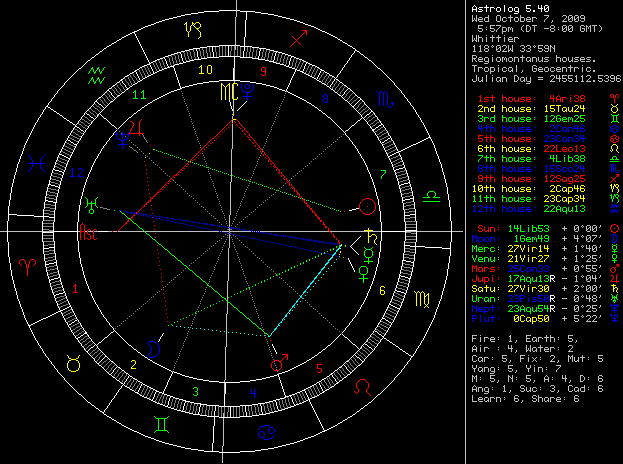Image resolution: width=623 pixels, height=464 pixels.
Task: Click the red Sun planet symbol inside chart
Action: (368, 208)
